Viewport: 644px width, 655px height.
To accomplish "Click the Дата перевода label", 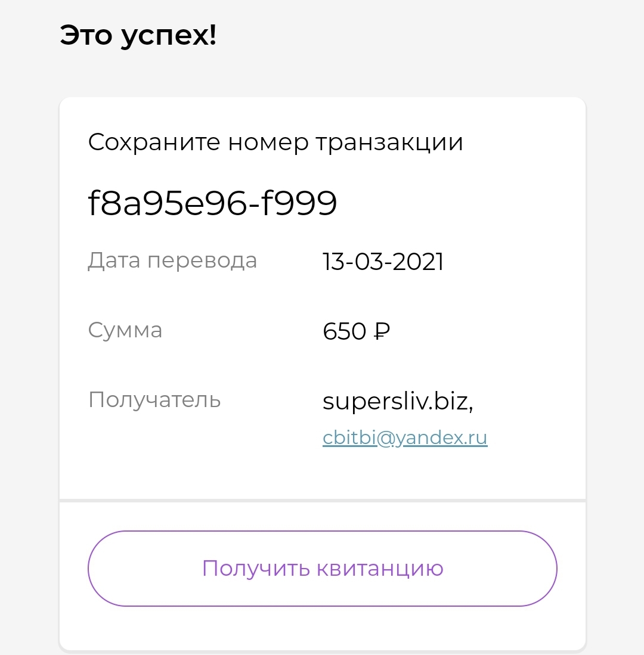I will [172, 261].
